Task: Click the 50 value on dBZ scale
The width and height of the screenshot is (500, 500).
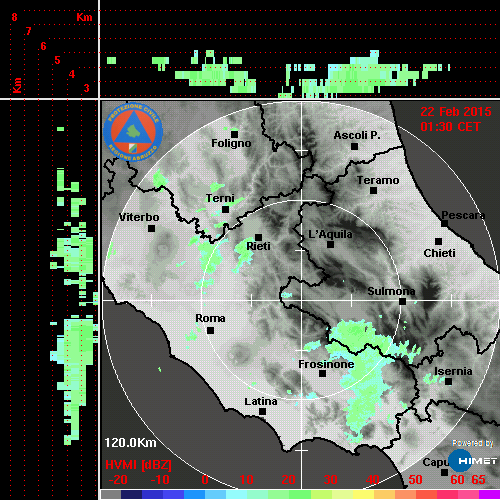Action: 415,480
